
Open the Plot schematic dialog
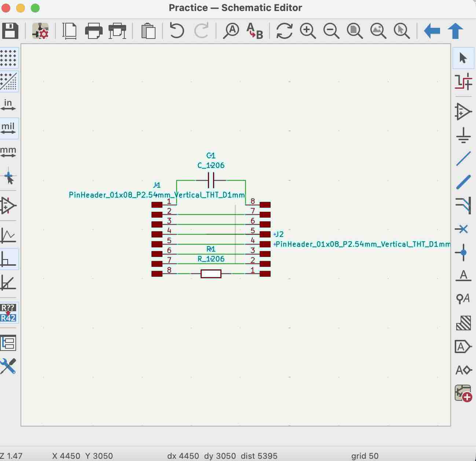click(x=117, y=30)
